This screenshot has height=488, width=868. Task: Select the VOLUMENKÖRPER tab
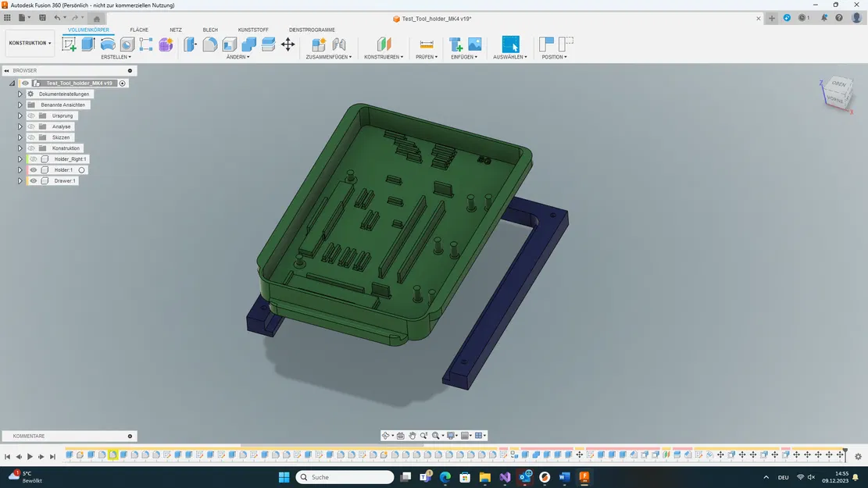(x=88, y=30)
